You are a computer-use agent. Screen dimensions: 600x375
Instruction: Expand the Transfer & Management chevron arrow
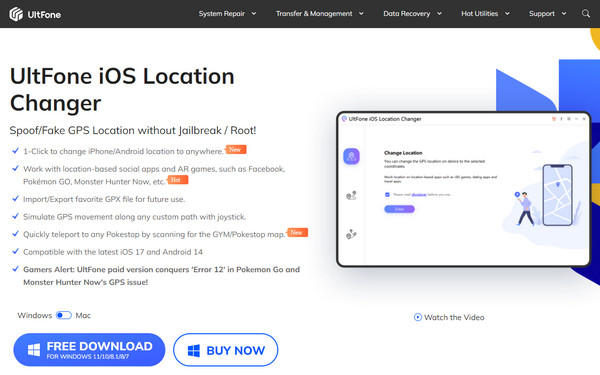pyautogui.click(x=361, y=14)
